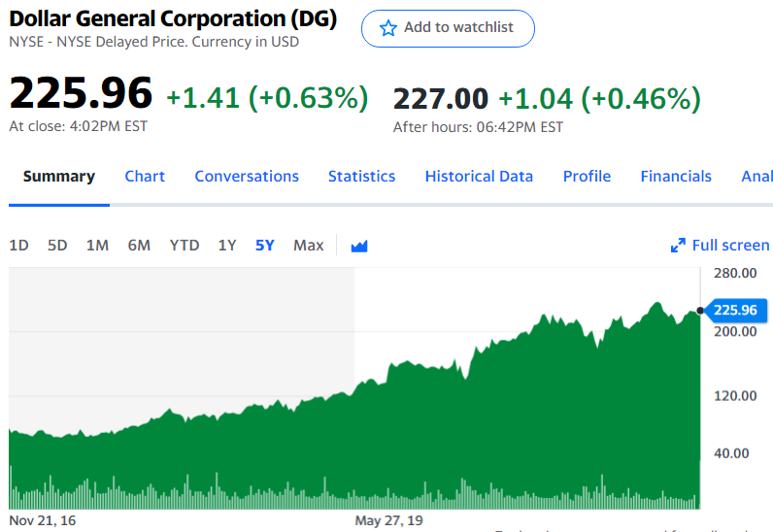Click the +1.04 (+0.46%) after hours change
This screenshot has height=532, width=773.
coord(599,99)
